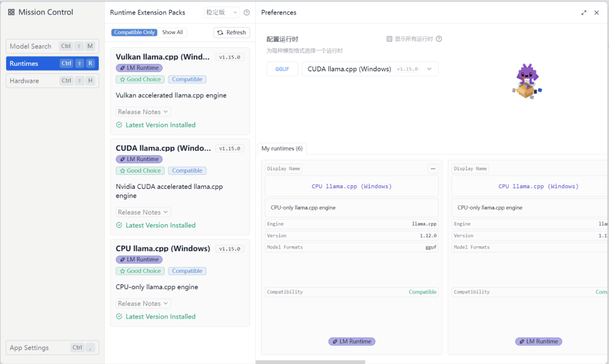Click the purple mascot illustration
The image size is (609, 364).
(x=527, y=82)
